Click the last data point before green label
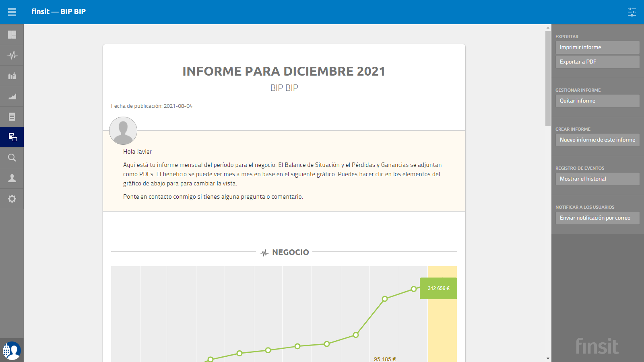 click(414, 289)
